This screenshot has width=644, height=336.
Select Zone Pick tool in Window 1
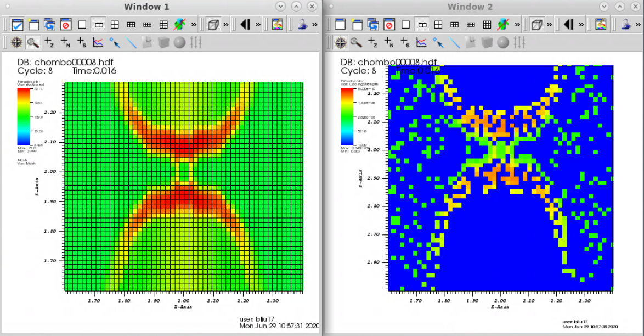(49, 42)
